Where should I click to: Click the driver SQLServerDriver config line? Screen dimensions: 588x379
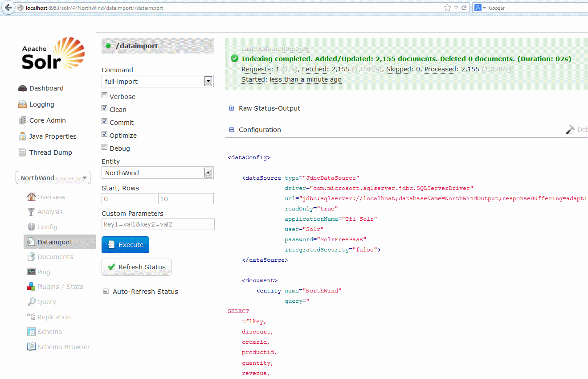[x=379, y=188]
